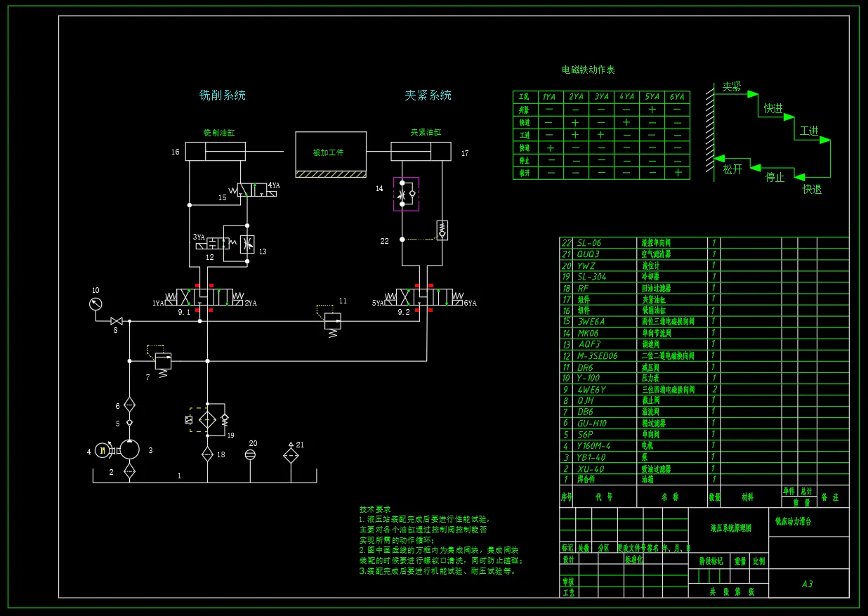Select part code Y160M-4 in the parts list
The image size is (868, 616).
coord(594,446)
